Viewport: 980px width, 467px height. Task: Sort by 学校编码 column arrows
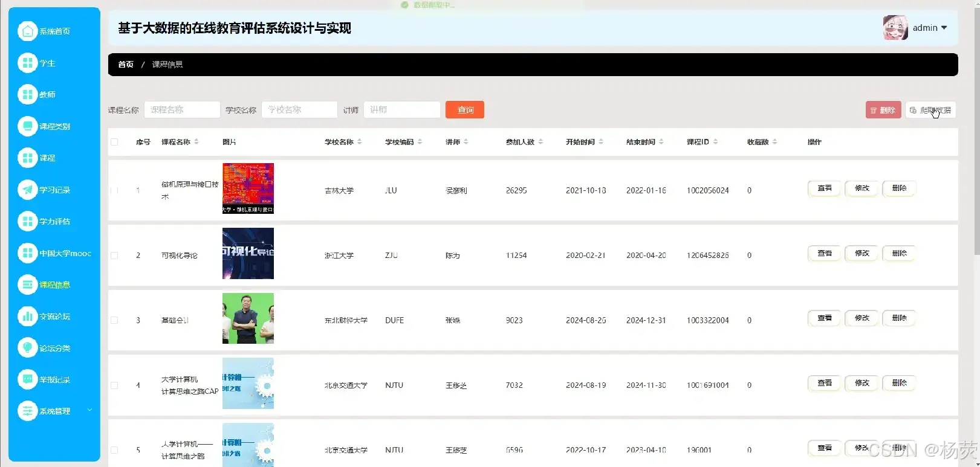click(x=420, y=142)
